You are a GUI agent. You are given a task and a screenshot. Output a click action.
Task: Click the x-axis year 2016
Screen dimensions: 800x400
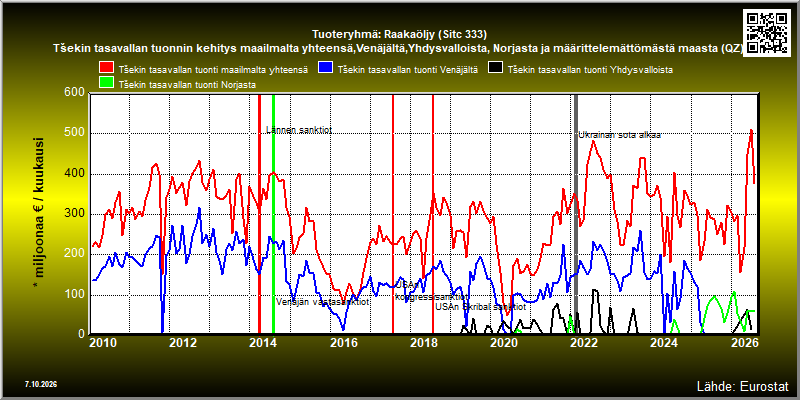coord(343,343)
